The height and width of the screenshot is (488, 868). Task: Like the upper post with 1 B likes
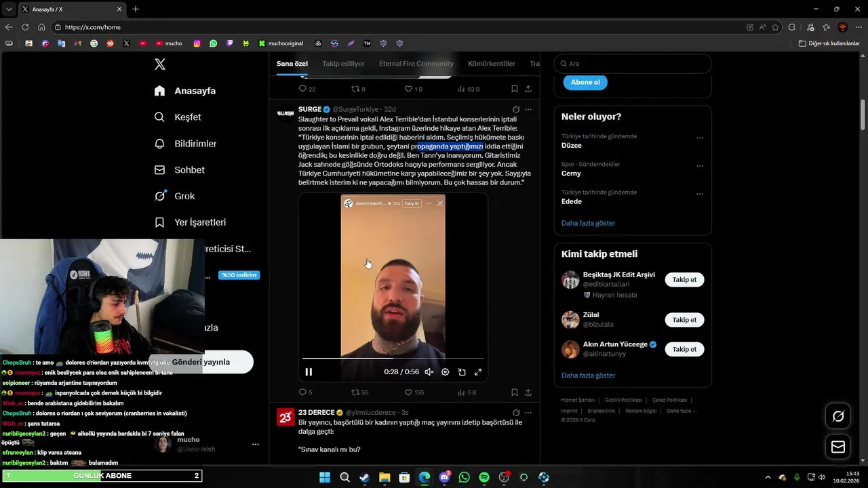pos(413,89)
